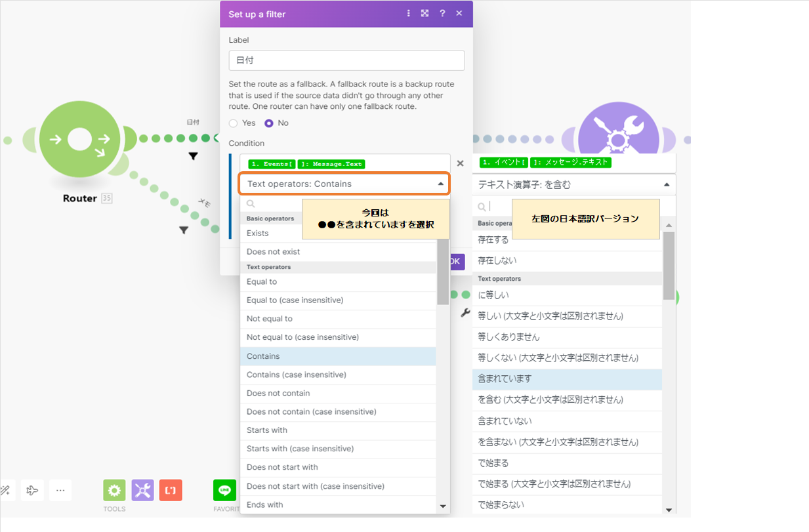Choose the Contains operator
Image resolution: width=809 pixels, height=532 pixels.
[x=338, y=356]
